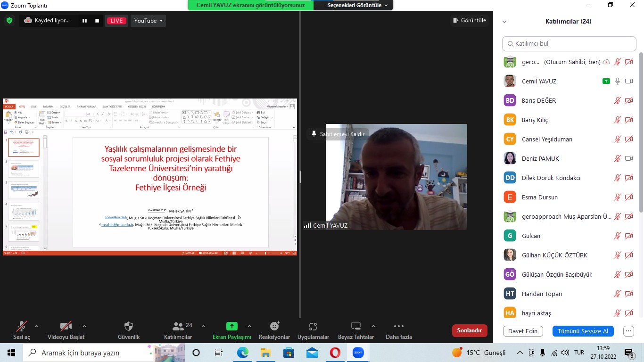
Task: Click Daha fazla three-dots icon
Action: 398,326
